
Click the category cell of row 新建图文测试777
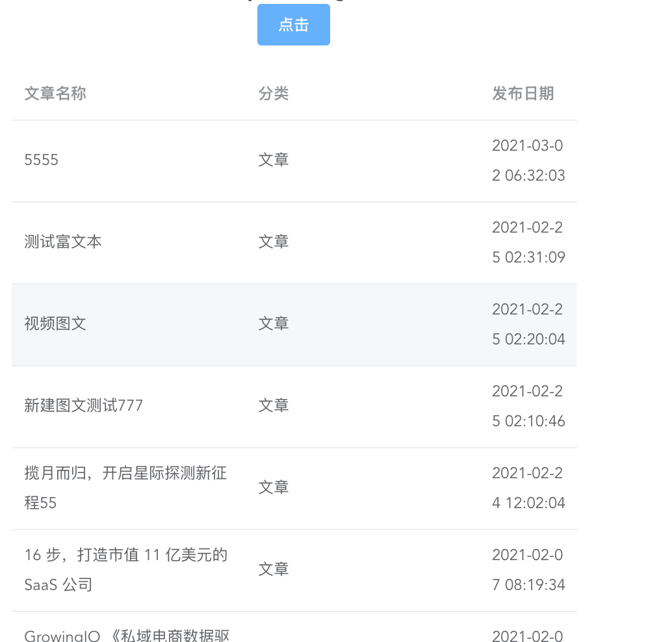coord(274,406)
